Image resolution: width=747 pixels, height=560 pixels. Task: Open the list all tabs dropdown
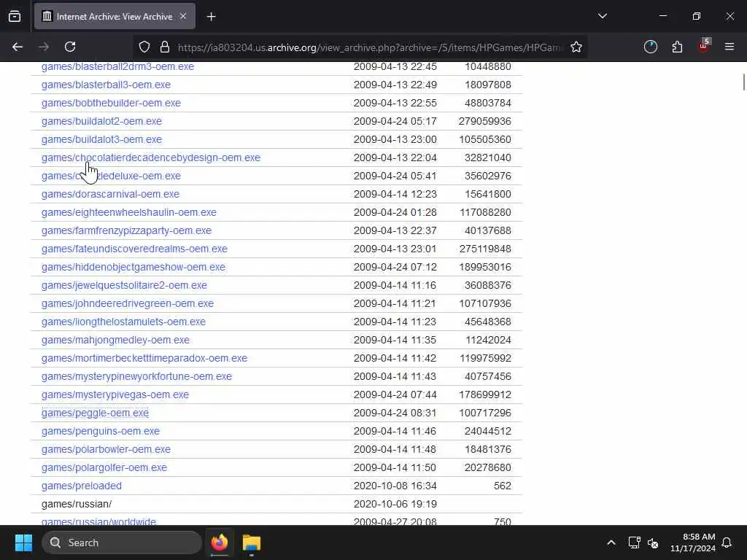[602, 16]
